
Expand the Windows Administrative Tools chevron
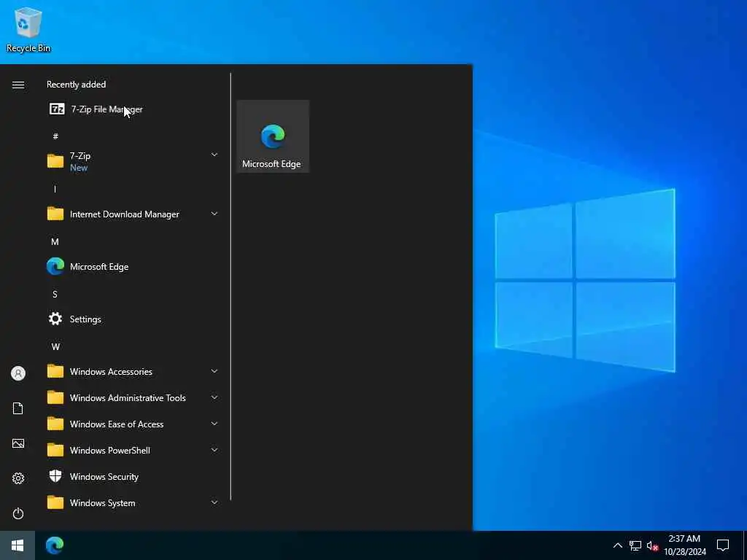tap(214, 397)
